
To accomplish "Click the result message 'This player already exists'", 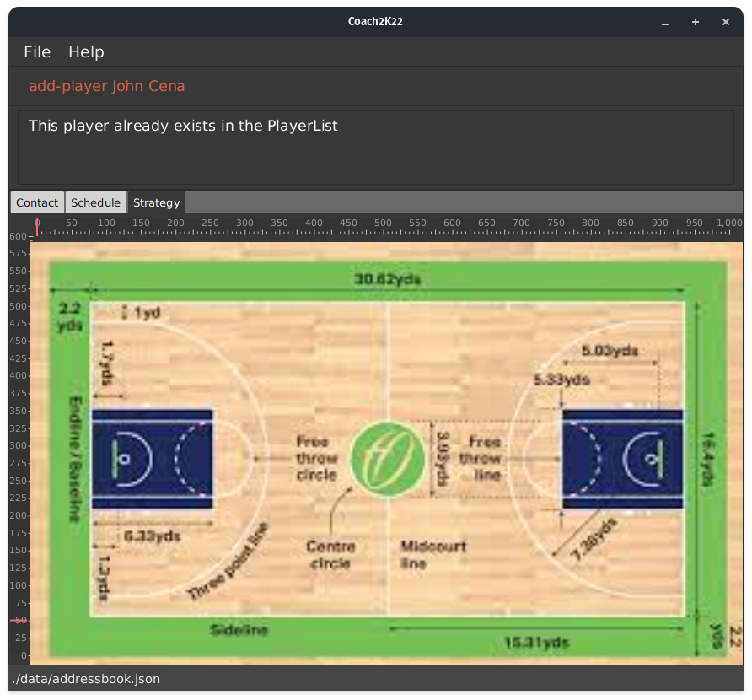I will click(x=183, y=126).
